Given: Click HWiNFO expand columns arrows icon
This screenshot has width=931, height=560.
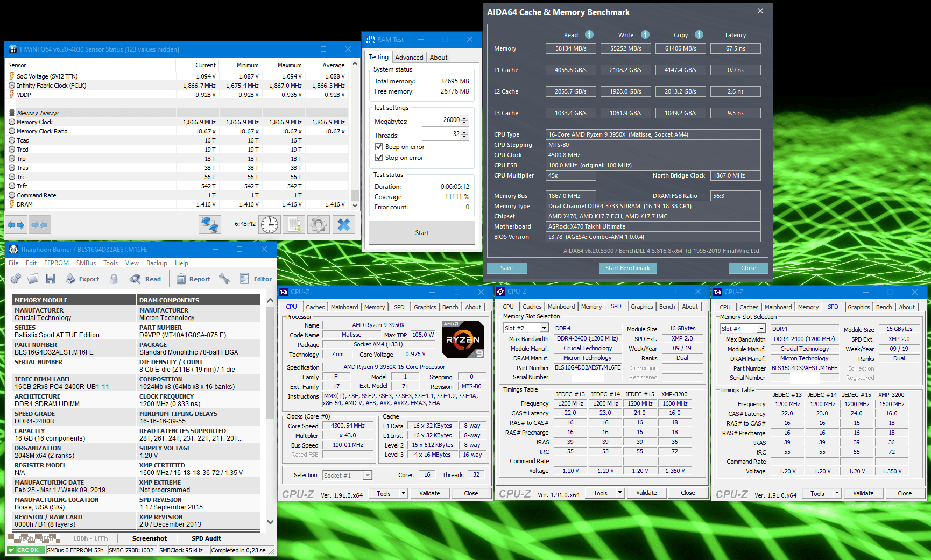Looking at the screenshot, I should [x=16, y=225].
